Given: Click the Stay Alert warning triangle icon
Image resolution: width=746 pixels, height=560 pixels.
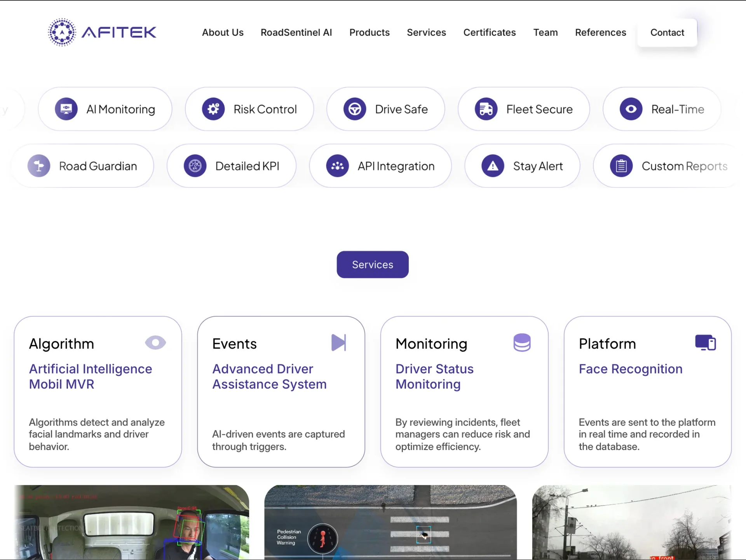Looking at the screenshot, I should coord(493,166).
